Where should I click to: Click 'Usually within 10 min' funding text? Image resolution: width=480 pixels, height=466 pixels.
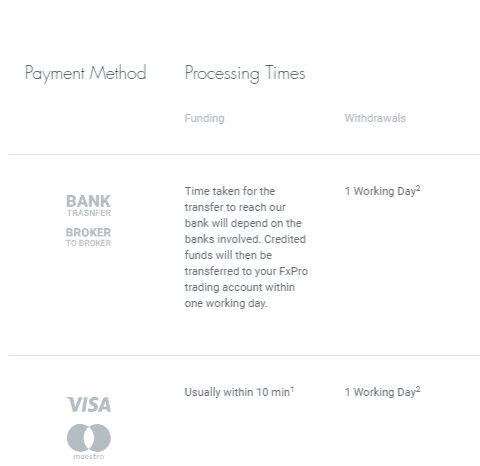[x=237, y=392]
